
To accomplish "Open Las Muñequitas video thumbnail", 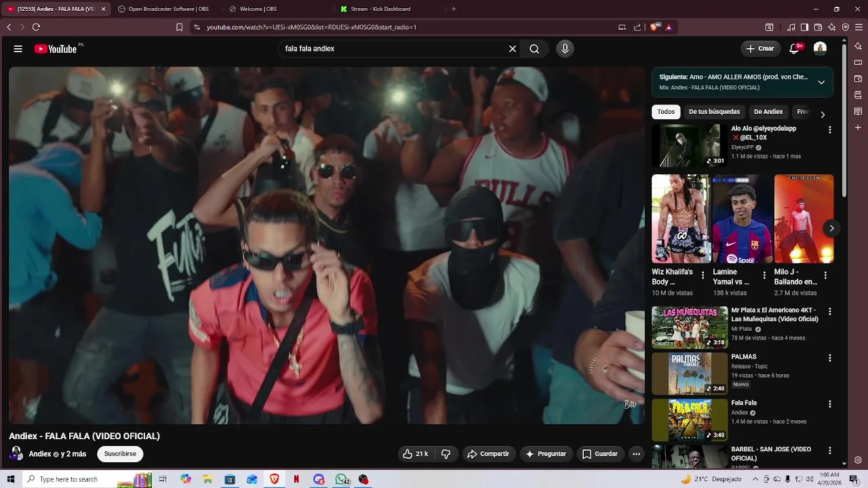I will (x=690, y=327).
